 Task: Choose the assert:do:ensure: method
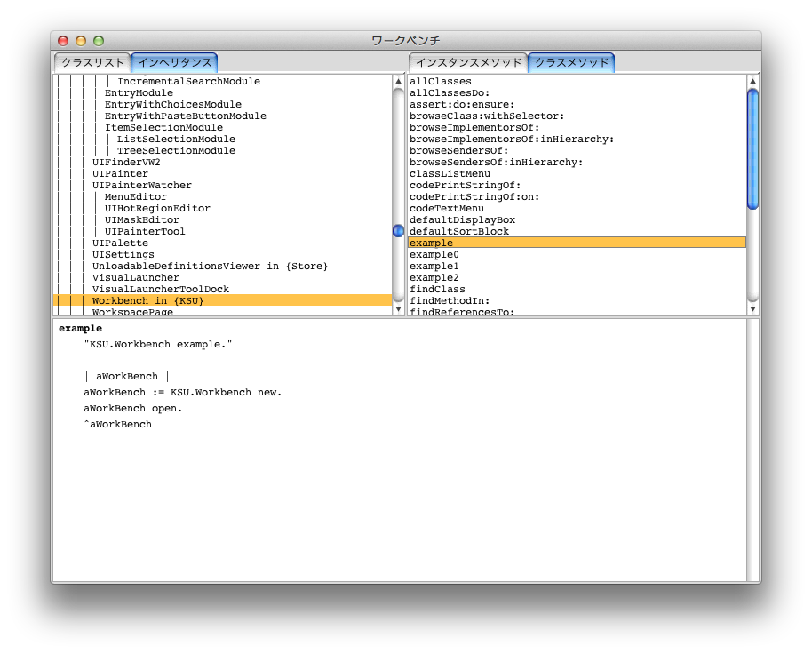[462, 104]
